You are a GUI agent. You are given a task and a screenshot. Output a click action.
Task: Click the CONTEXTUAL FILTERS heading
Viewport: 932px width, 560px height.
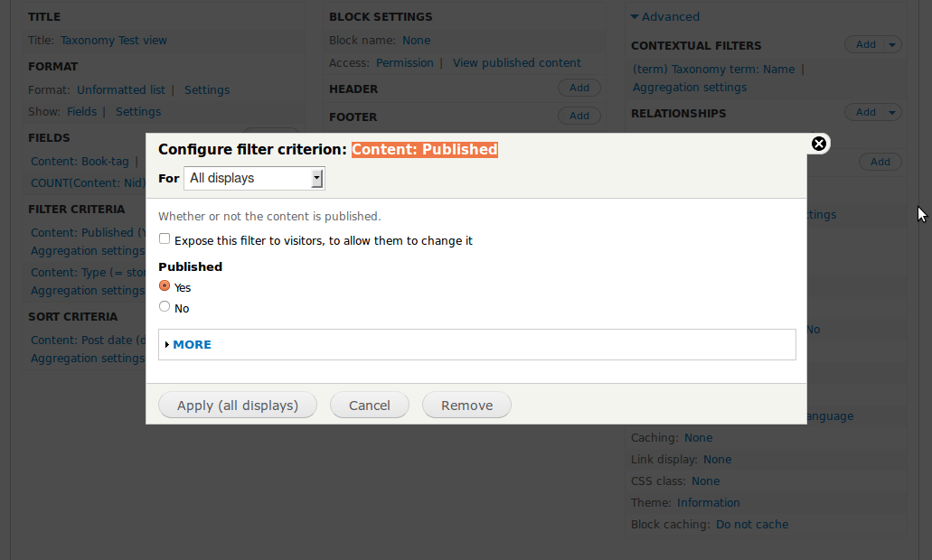point(696,46)
